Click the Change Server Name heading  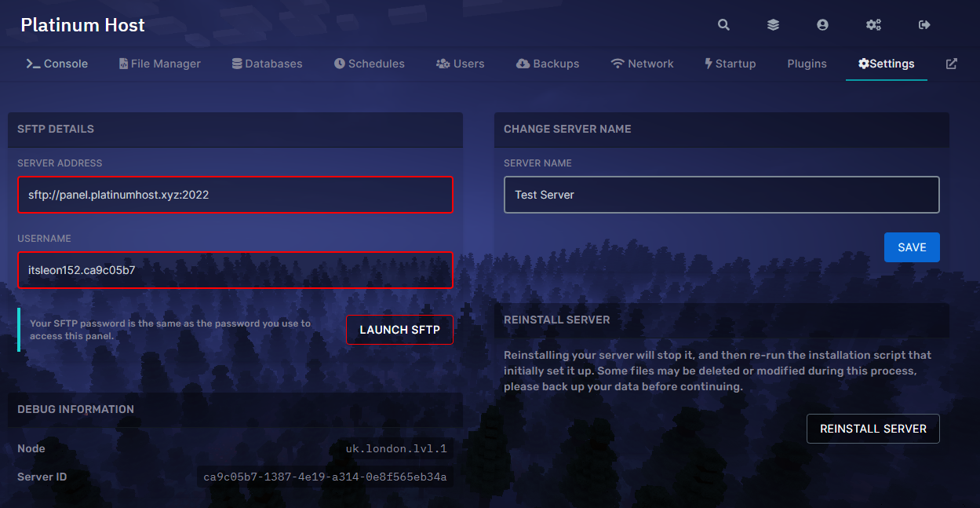pos(567,129)
